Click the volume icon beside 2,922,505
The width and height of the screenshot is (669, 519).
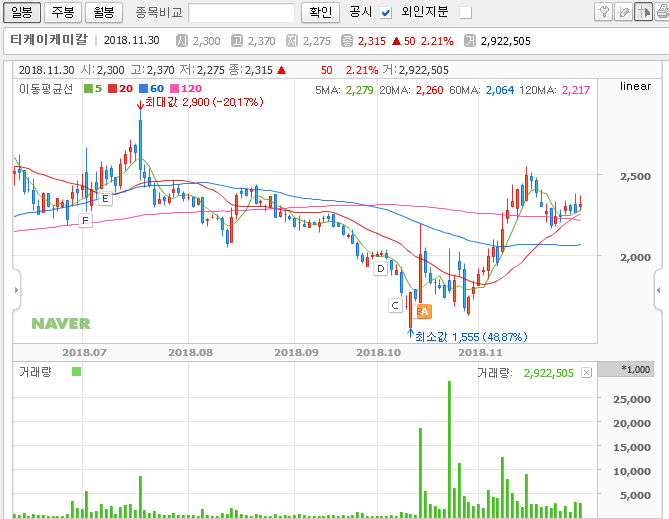coord(470,41)
